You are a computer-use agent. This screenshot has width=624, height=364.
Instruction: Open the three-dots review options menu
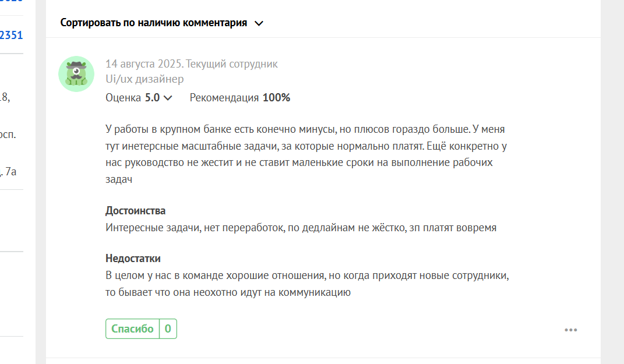click(570, 330)
